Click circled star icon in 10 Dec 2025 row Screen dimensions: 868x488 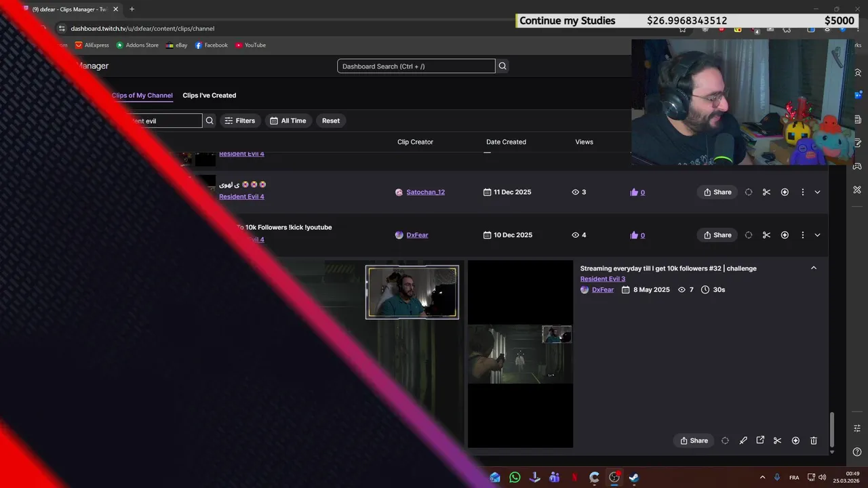click(x=785, y=235)
